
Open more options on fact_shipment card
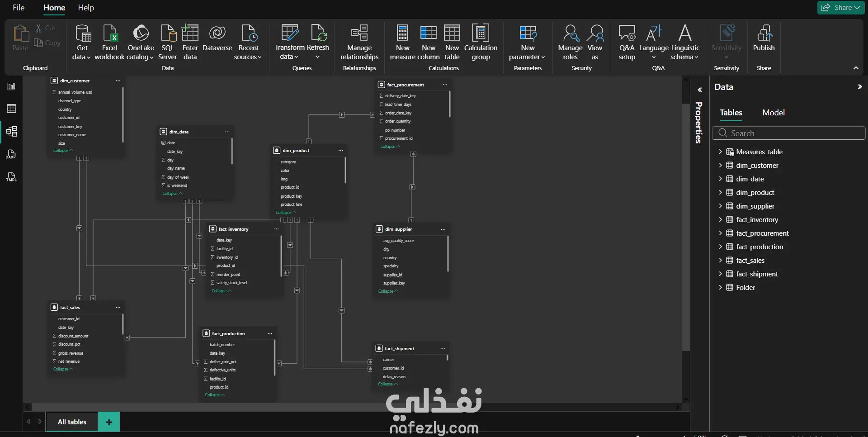[x=443, y=349]
